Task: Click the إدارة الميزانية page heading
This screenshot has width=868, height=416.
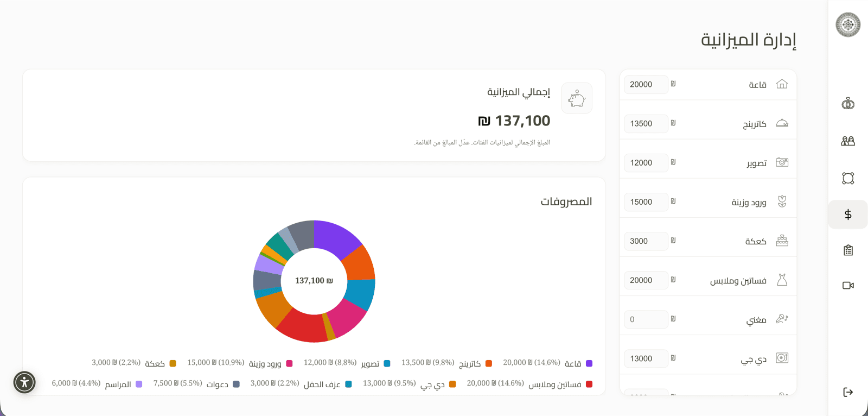Action: point(749,40)
